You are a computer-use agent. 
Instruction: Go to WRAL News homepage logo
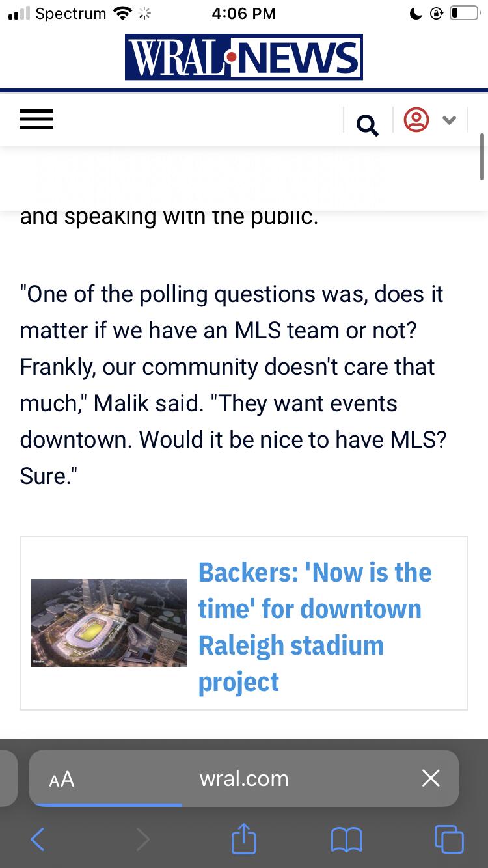(244, 57)
